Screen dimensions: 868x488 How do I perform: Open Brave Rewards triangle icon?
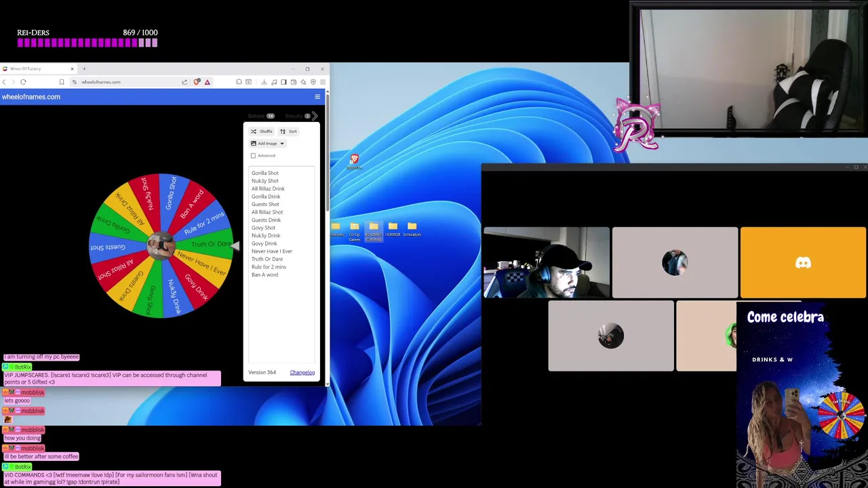point(207,82)
